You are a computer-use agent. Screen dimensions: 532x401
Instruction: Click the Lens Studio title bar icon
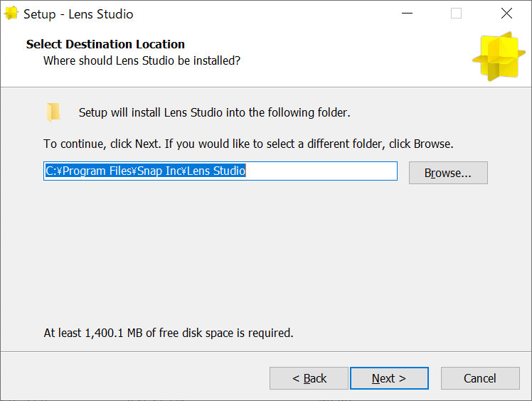(x=11, y=14)
